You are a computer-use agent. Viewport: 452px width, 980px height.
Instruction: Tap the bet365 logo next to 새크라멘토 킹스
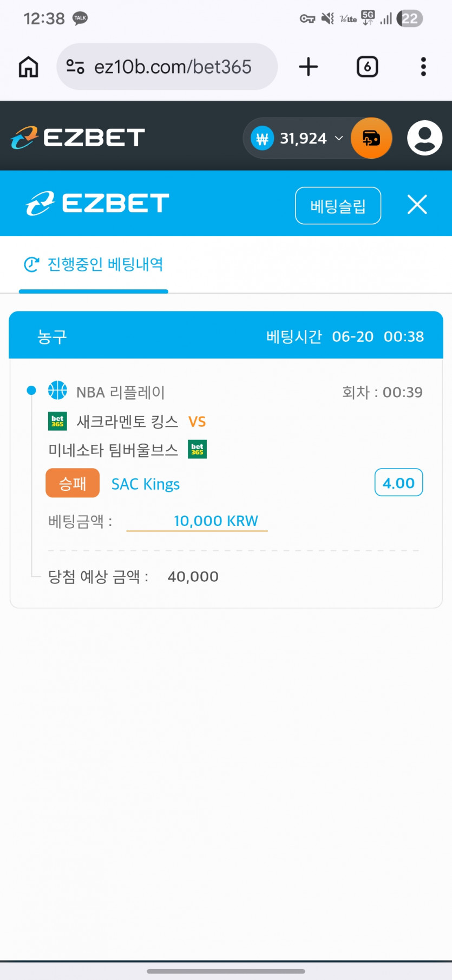pyautogui.click(x=57, y=421)
